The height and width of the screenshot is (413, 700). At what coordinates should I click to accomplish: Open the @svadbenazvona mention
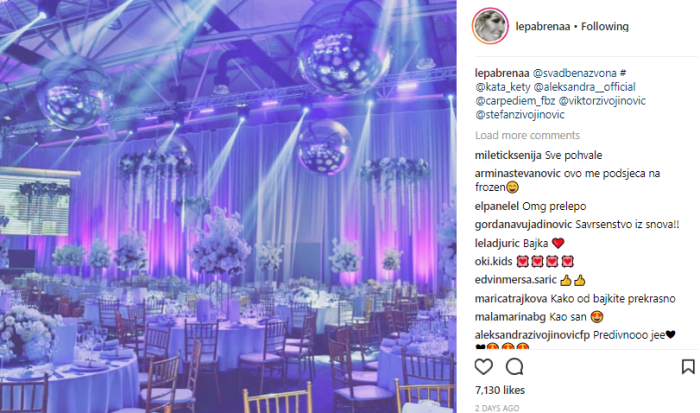pos(575,73)
